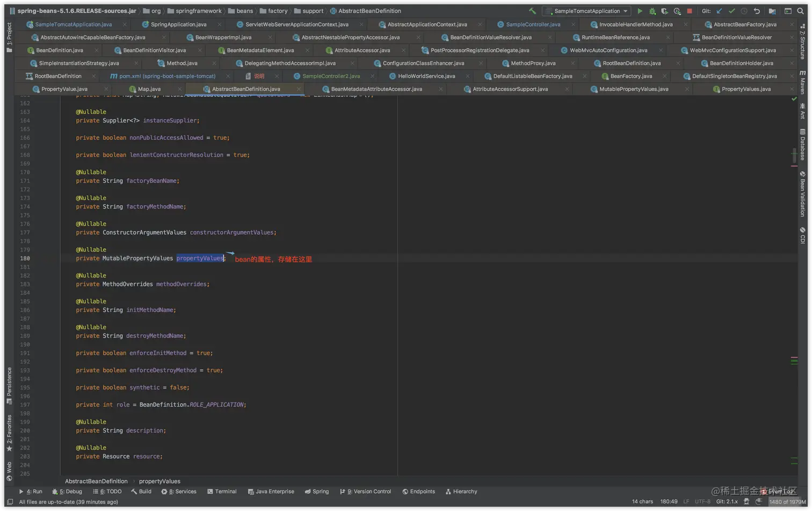Screen dimensions: 812x511
Task: Click the factory folder in navigation bar
Action: click(273, 11)
